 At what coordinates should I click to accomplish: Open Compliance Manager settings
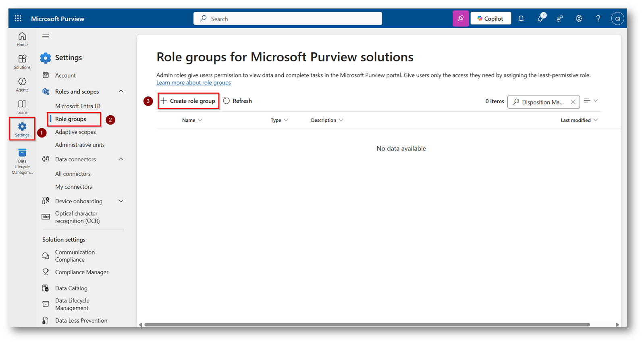pos(82,272)
